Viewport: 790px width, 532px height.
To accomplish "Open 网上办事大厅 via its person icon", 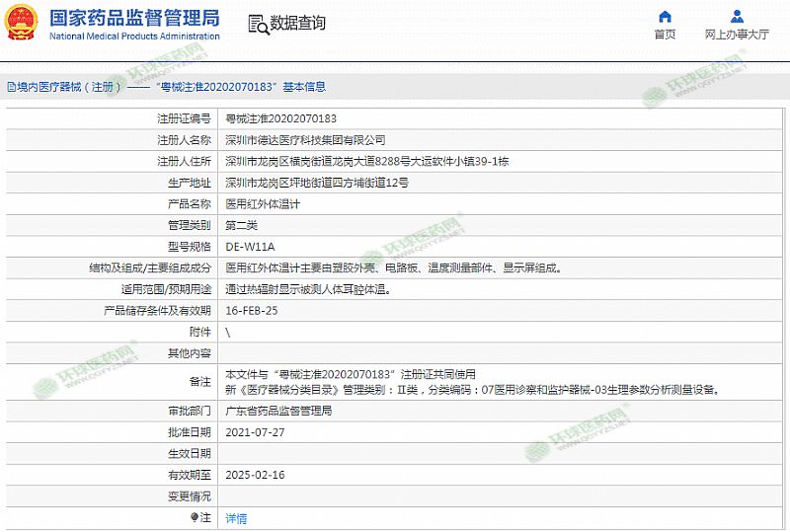I will tap(737, 16).
